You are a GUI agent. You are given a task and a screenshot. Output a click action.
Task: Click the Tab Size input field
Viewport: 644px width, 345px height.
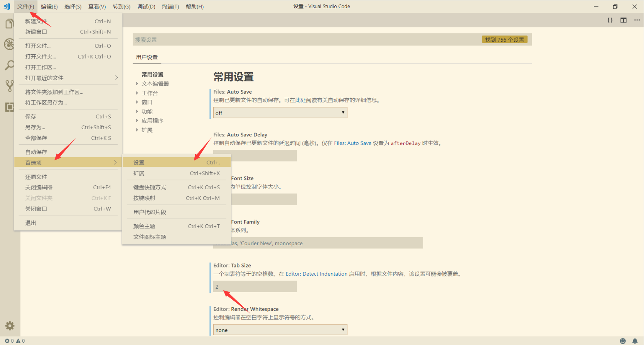pyautogui.click(x=255, y=287)
